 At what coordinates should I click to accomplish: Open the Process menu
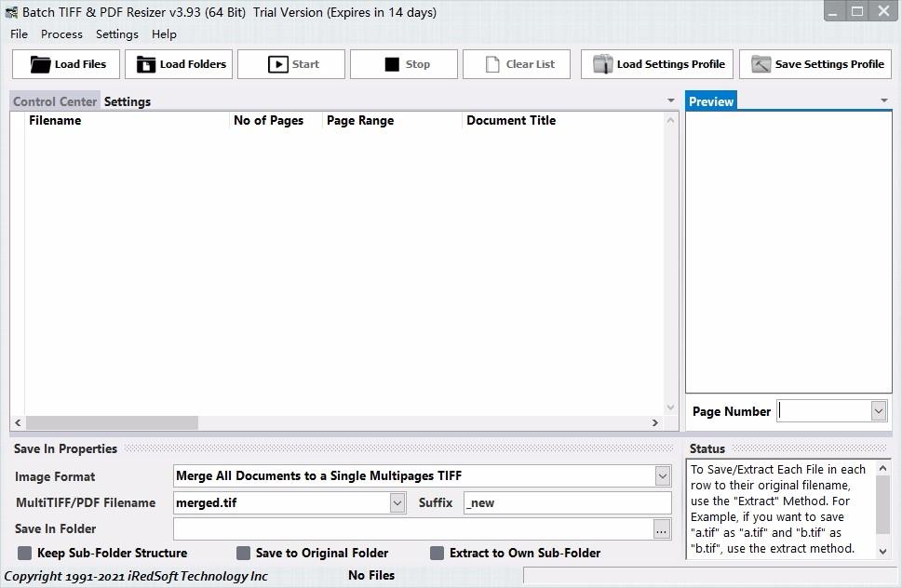61,34
